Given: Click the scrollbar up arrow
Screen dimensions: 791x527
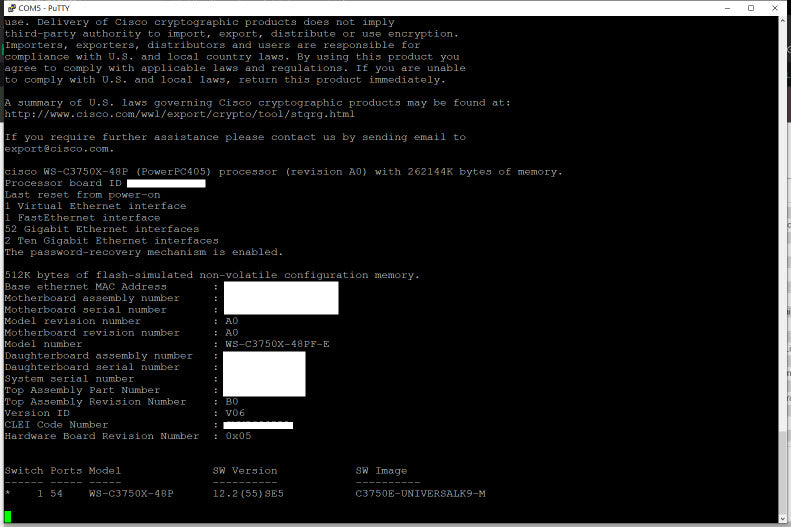Looking at the screenshot, I should click(783, 21).
